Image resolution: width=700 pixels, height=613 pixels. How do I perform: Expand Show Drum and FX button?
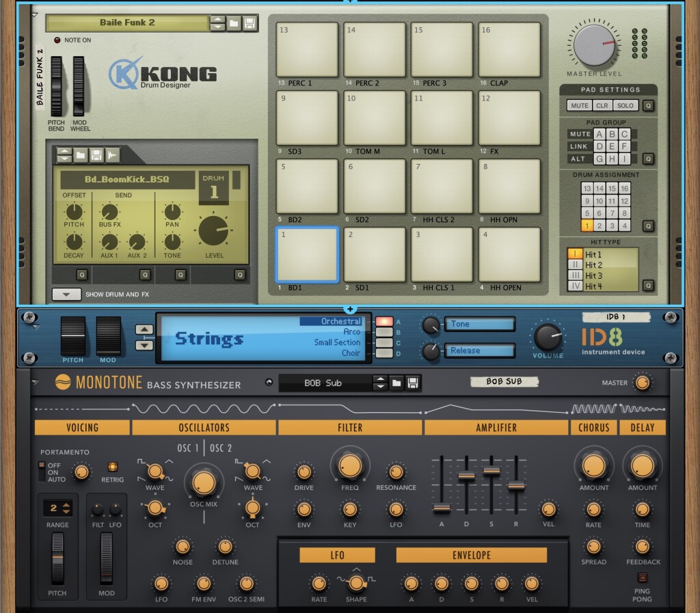point(66,295)
